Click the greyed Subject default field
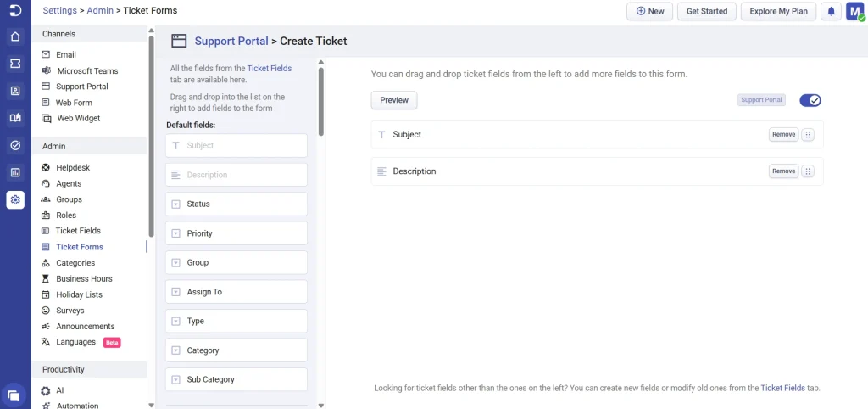 pyautogui.click(x=236, y=146)
